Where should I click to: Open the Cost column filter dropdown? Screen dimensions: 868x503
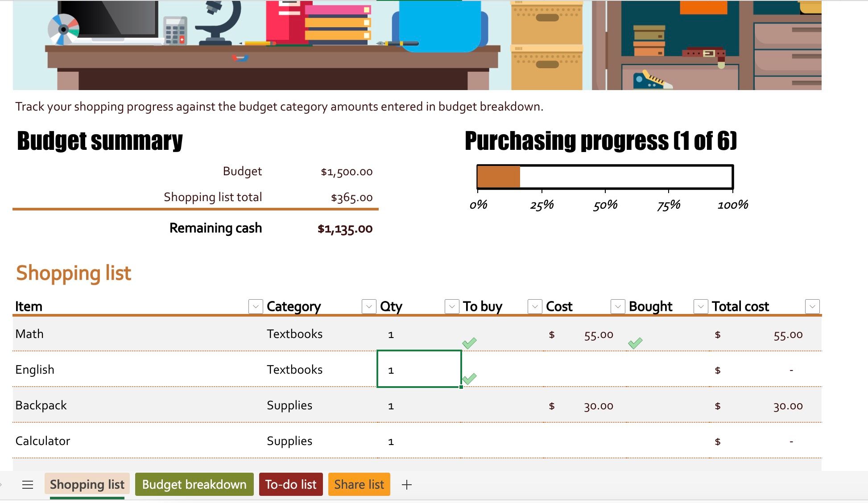coord(617,306)
